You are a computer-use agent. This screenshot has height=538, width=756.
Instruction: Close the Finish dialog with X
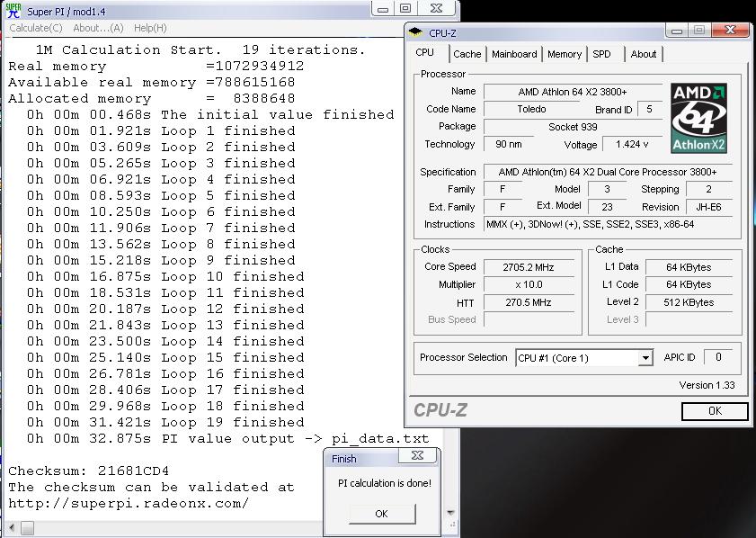417,455
